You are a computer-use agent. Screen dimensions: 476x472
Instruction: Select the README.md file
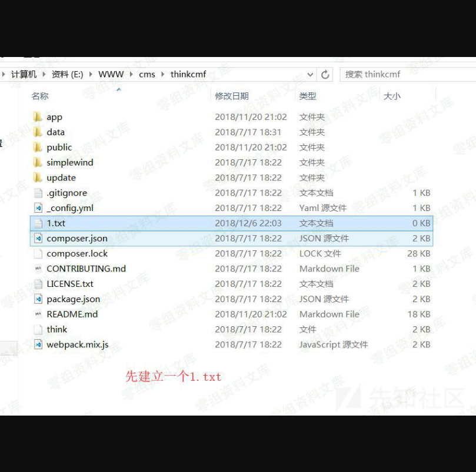[x=72, y=314]
